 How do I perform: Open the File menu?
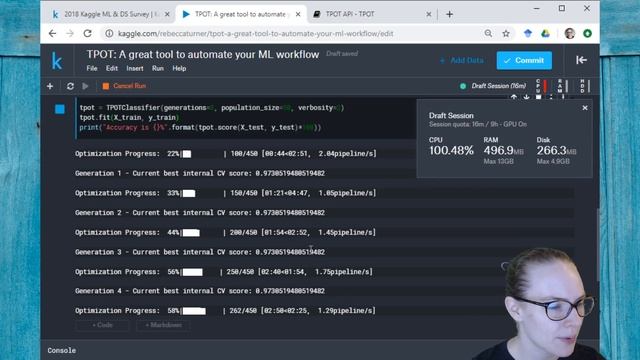pos(92,69)
